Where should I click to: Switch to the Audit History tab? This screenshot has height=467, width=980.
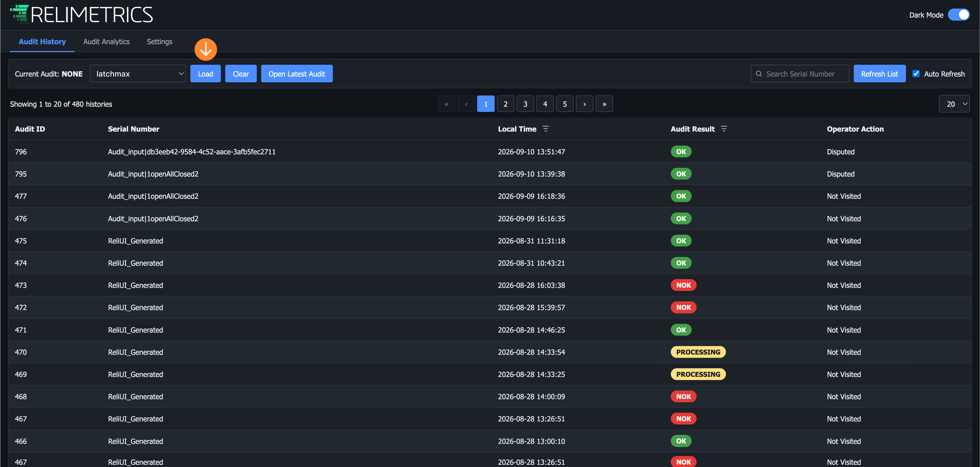pos(42,42)
